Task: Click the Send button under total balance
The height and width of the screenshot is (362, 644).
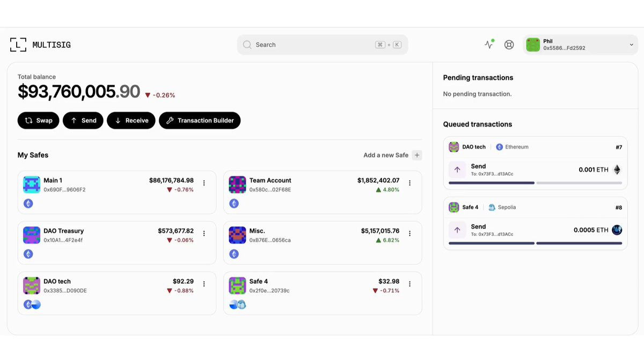Action: pos(83,121)
